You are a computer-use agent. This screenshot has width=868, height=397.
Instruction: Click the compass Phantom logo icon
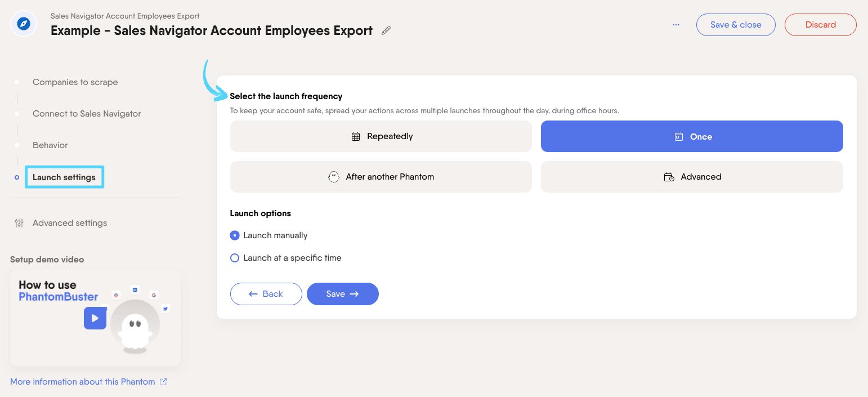[x=24, y=24]
